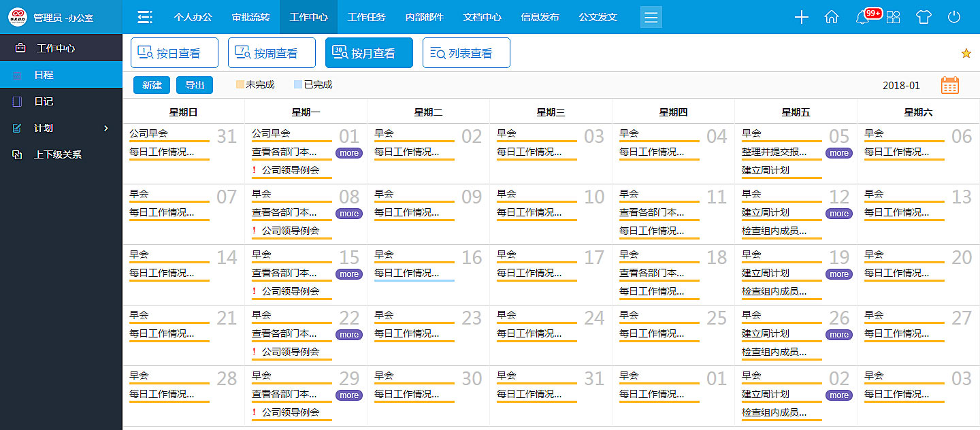Open the app grid icon in top bar
Screen dimensions: 980x430
pos(893,17)
